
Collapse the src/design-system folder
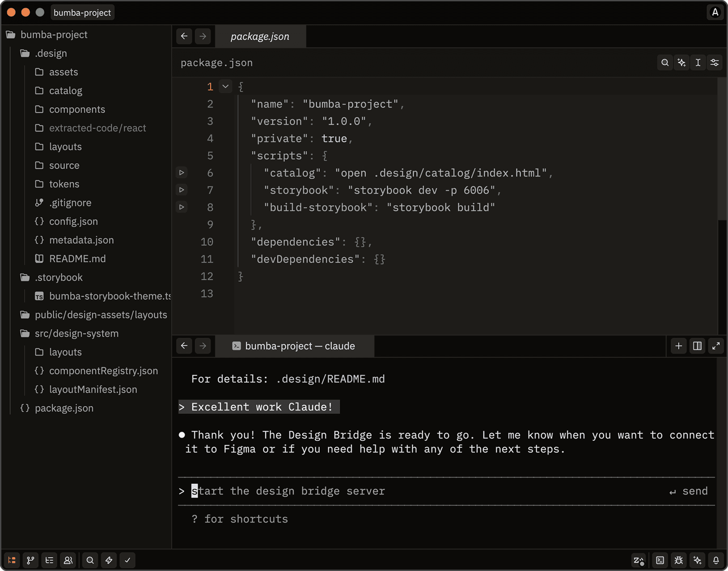(69, 333)
